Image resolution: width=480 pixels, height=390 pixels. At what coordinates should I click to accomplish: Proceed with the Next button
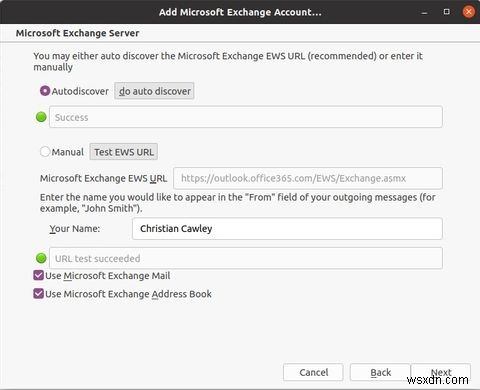(x=441, y=372)
